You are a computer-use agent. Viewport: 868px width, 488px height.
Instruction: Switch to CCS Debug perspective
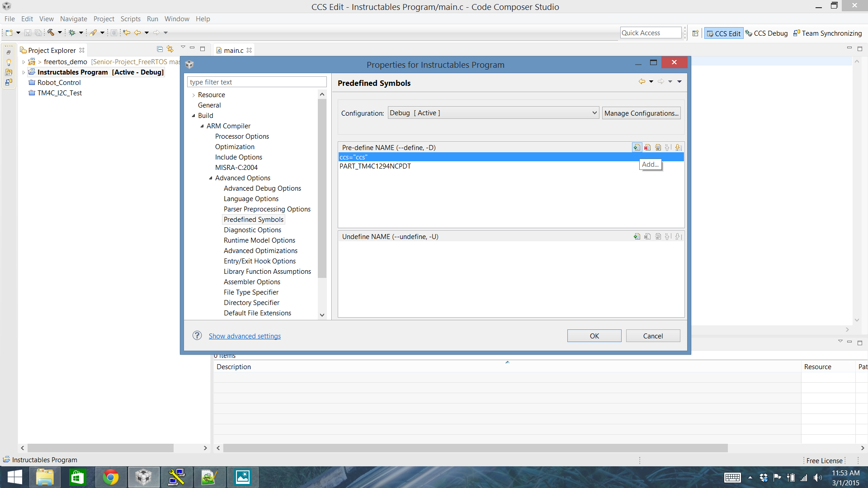(766, 33)
